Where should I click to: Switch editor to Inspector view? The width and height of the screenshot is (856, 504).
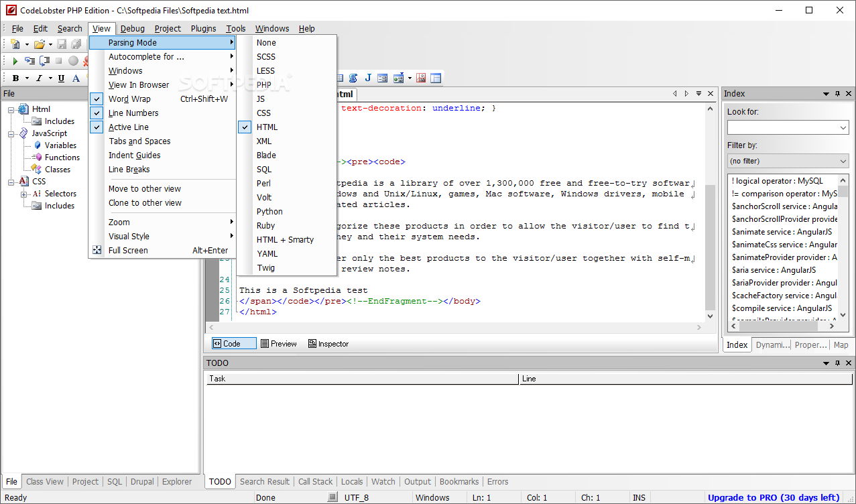pos(328,344)
